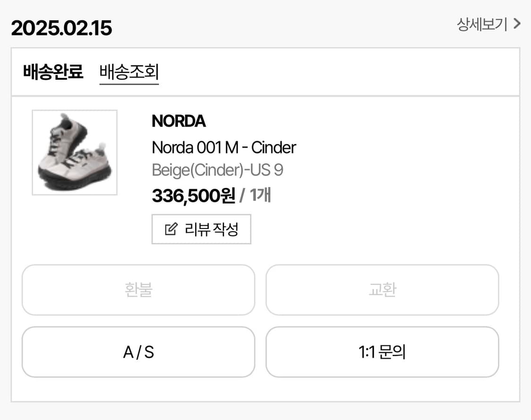Click the disabled 환불 refund button
The width and height of the screenshot is (531, 420).
pyautogui.click(x=138, y=290)
